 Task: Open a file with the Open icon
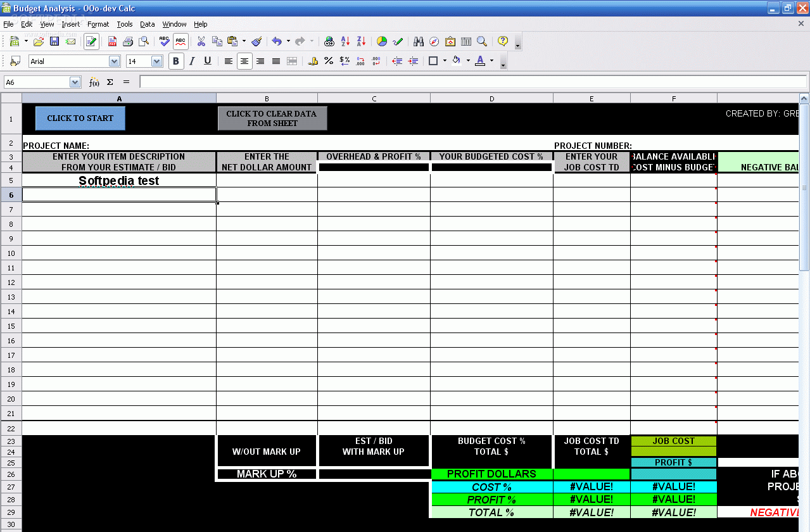point(39,41)
